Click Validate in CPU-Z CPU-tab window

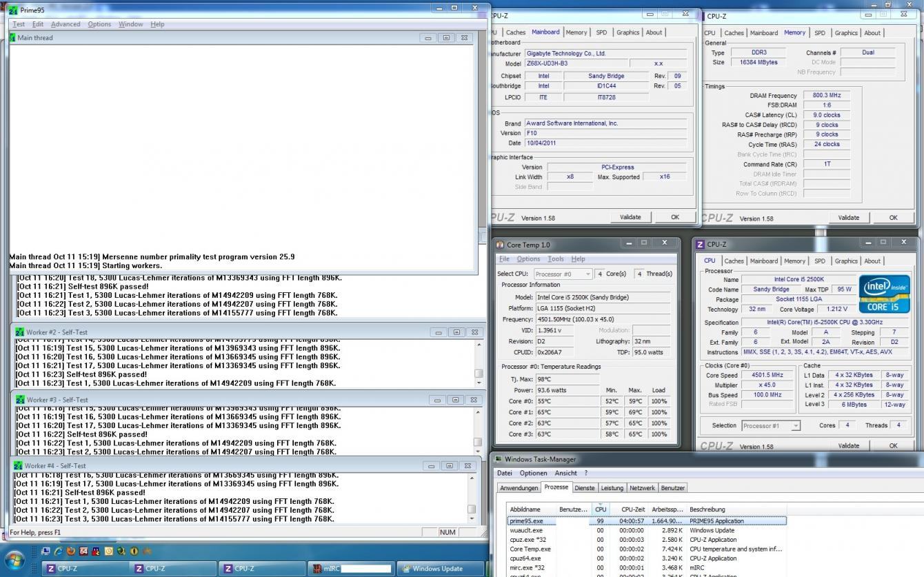click(x=848, y=446)
